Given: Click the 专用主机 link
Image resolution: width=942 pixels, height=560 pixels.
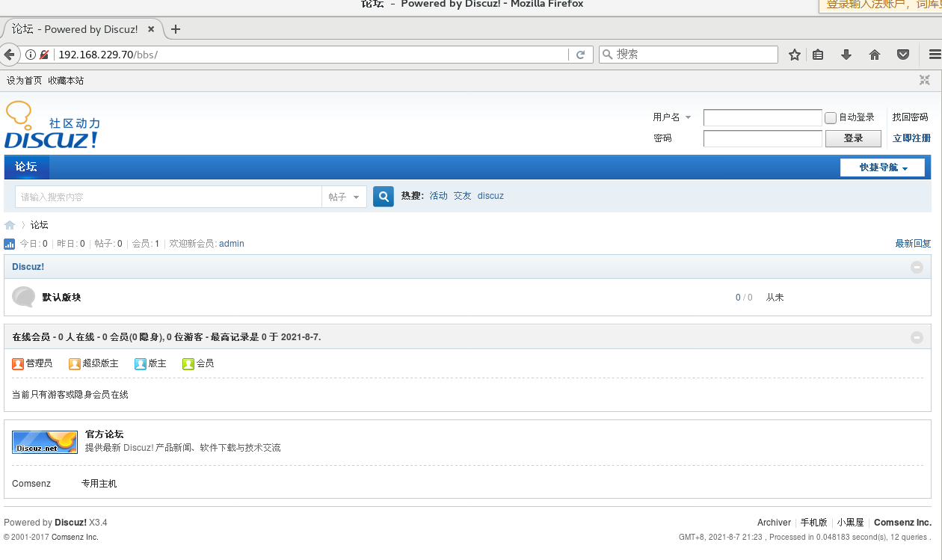Looking at the screenshot, I should 99,484.
